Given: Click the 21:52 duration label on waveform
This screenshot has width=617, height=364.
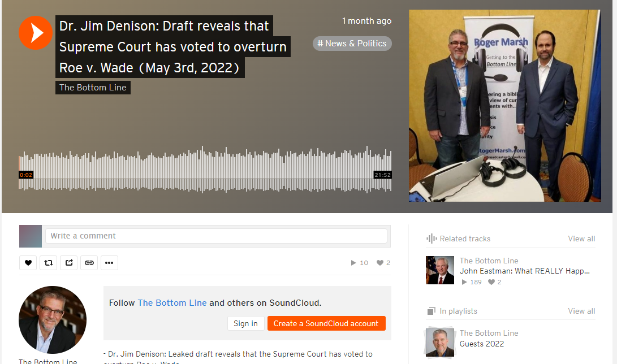Looking at the screenshot, I should click(382, 175).
